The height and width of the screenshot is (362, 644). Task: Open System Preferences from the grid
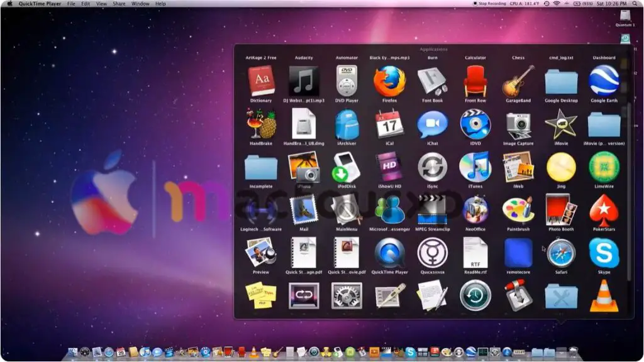[347, 295]
